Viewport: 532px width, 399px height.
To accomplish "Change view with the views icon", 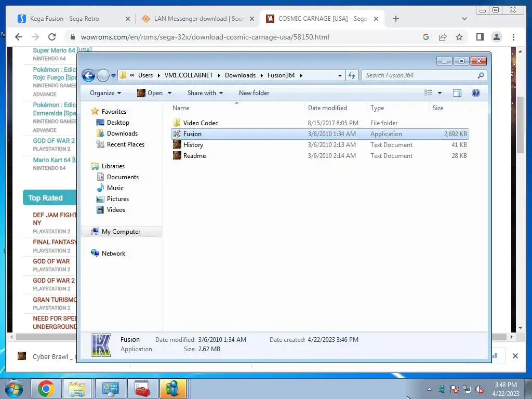I will pos(429,93).
